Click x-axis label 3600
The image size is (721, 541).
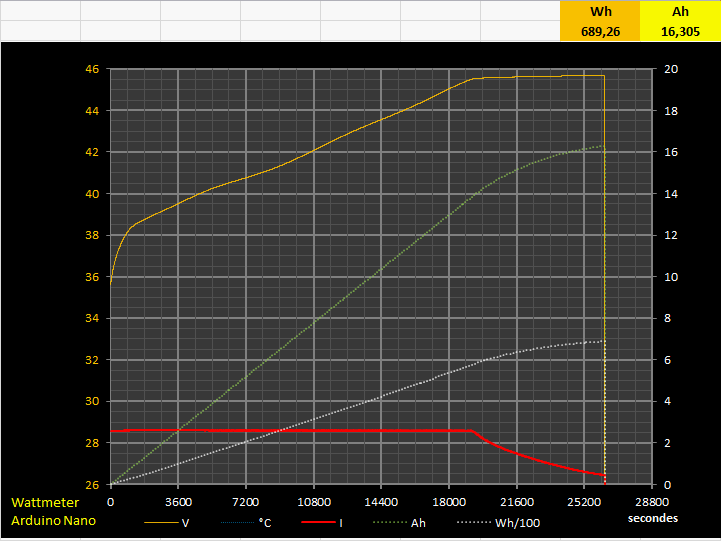(178, 502)
